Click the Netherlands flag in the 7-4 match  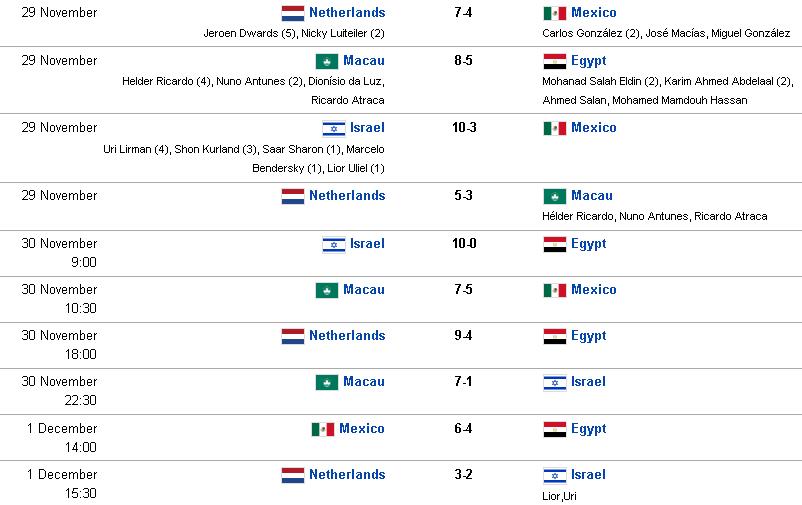click(x=293, y=13)
